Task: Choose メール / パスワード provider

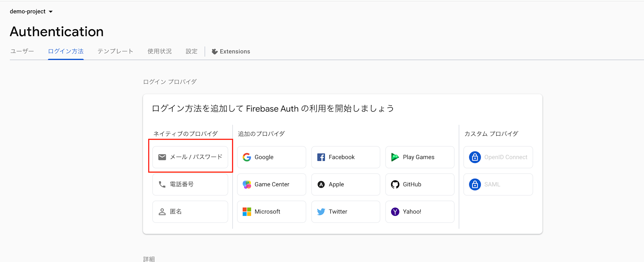Action: tap(190, 157)
